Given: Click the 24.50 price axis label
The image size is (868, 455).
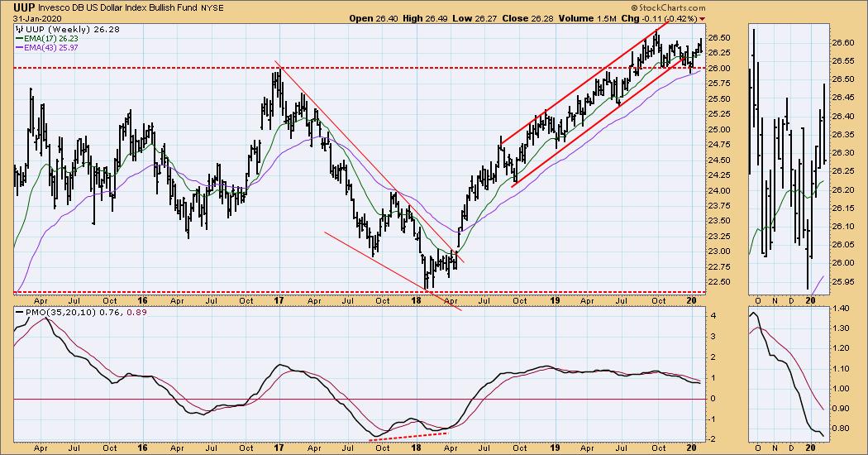Looking at the screenshot, I should [719, 160].
